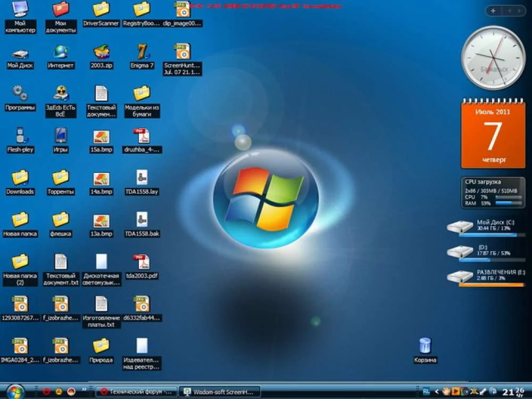Select the tda2003.pdf document

coord(142,267)
